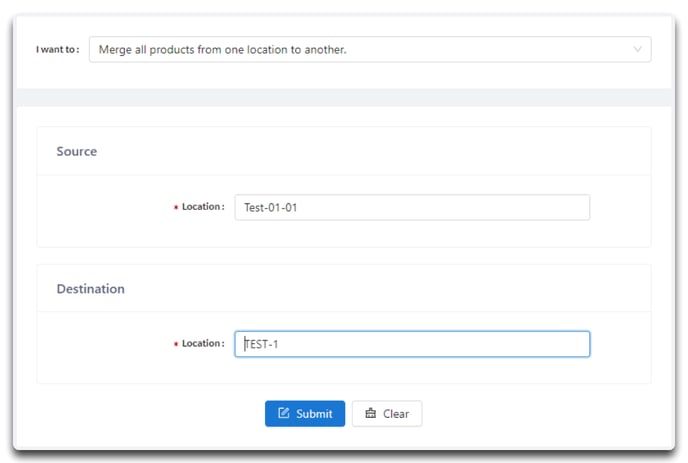Click the red asterisk beside Source Location
The image size is (688, 463).
[176, 207]
